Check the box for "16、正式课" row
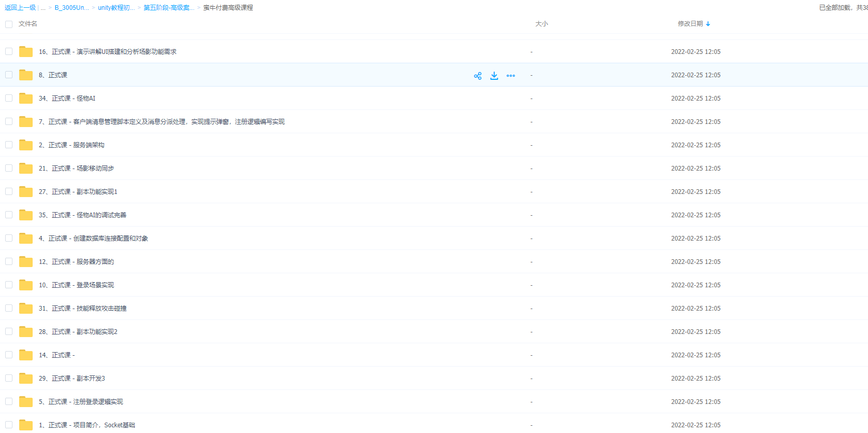 point(9,51)
